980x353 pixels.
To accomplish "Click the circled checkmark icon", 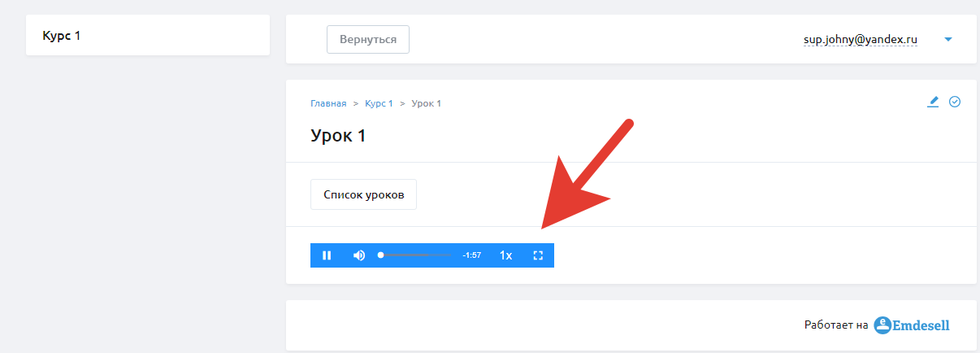I will 955,102.
